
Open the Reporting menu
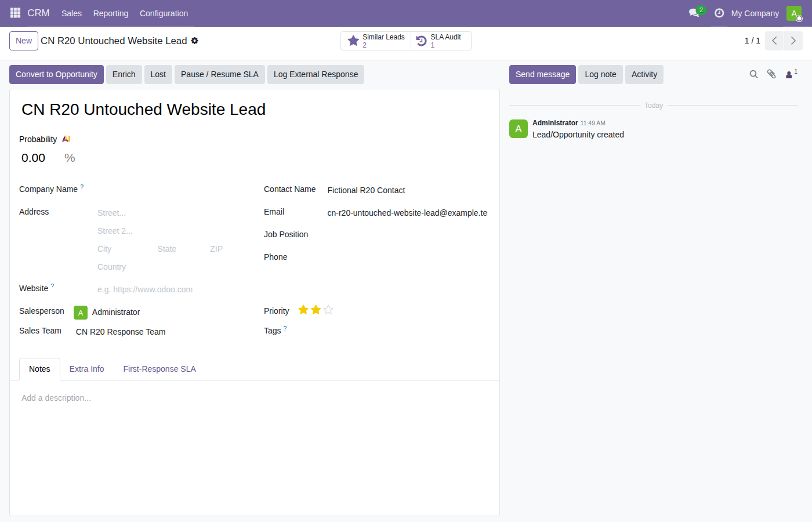pos(111,13)
